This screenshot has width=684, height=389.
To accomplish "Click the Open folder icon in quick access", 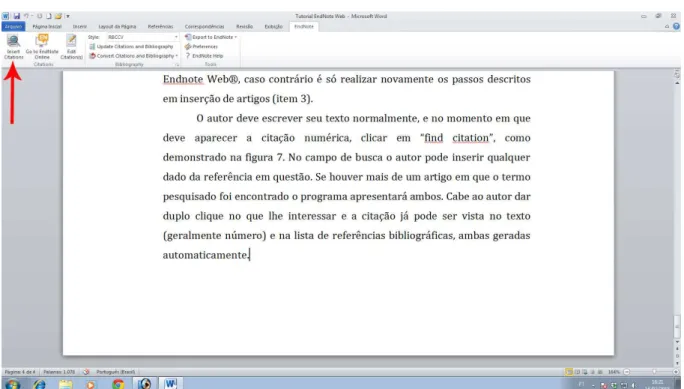I will tap(58, 16).
